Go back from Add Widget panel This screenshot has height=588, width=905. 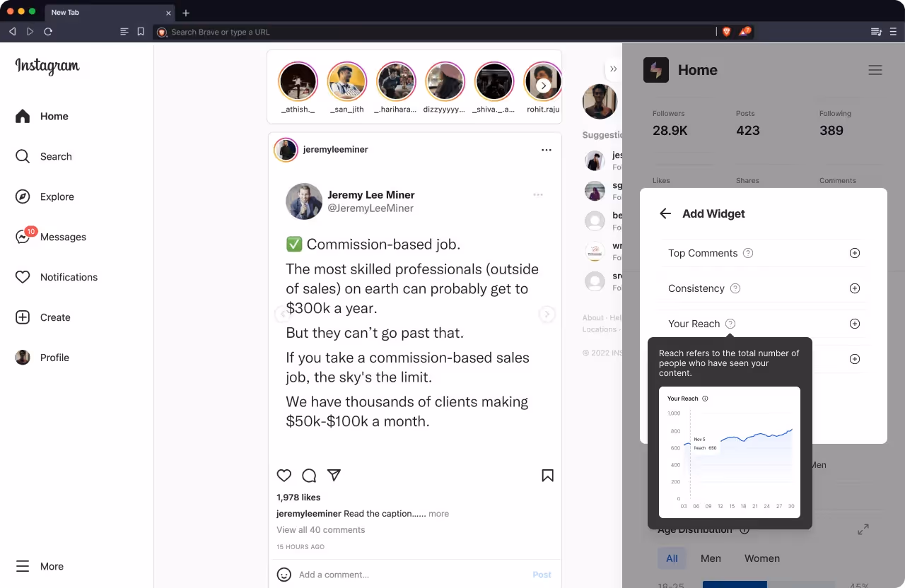click(x=665, y=213)
